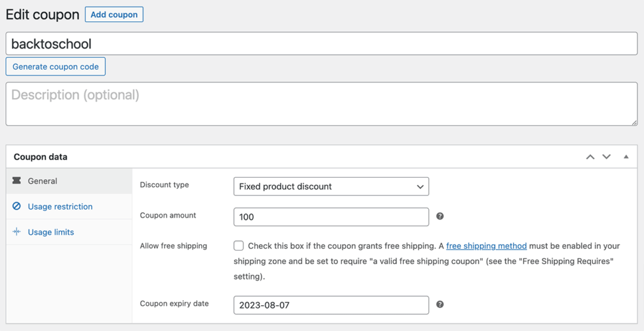Click the Usage limits icon
The image size is (644, 331).
pos(16,232)
